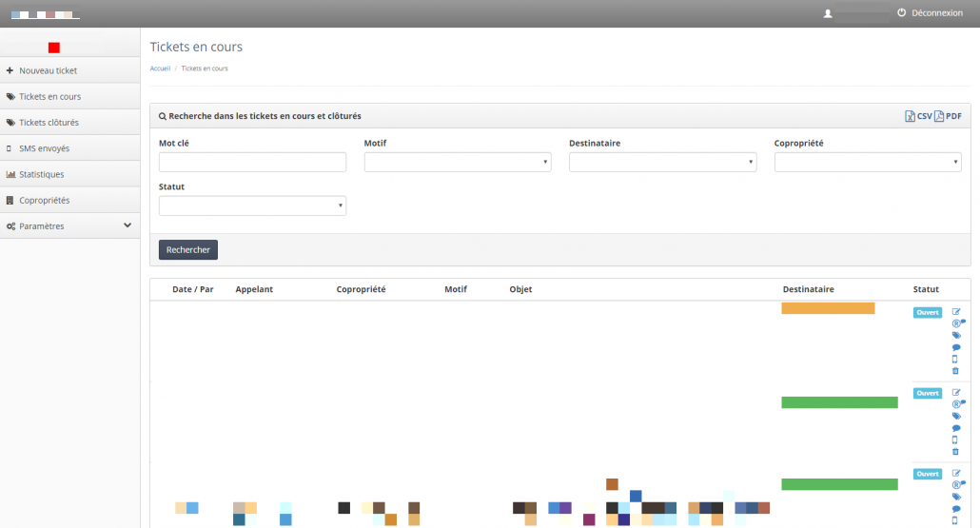This screenshot has height=528, width=980.
Task: Open the Statut dropdown
Action: coord(252,206)
